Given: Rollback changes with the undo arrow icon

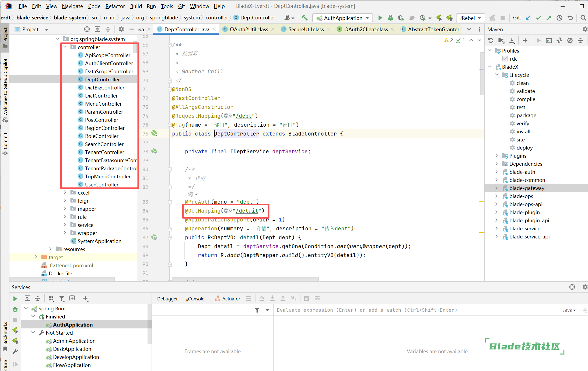Looking at the screenshot, I should [x=570, y=18].
